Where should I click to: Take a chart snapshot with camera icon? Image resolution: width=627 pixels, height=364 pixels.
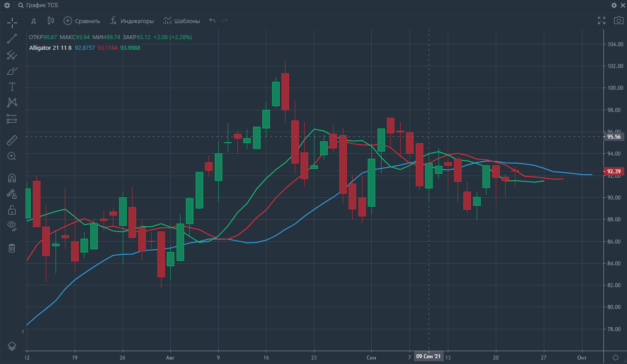[x=618, y=20]
